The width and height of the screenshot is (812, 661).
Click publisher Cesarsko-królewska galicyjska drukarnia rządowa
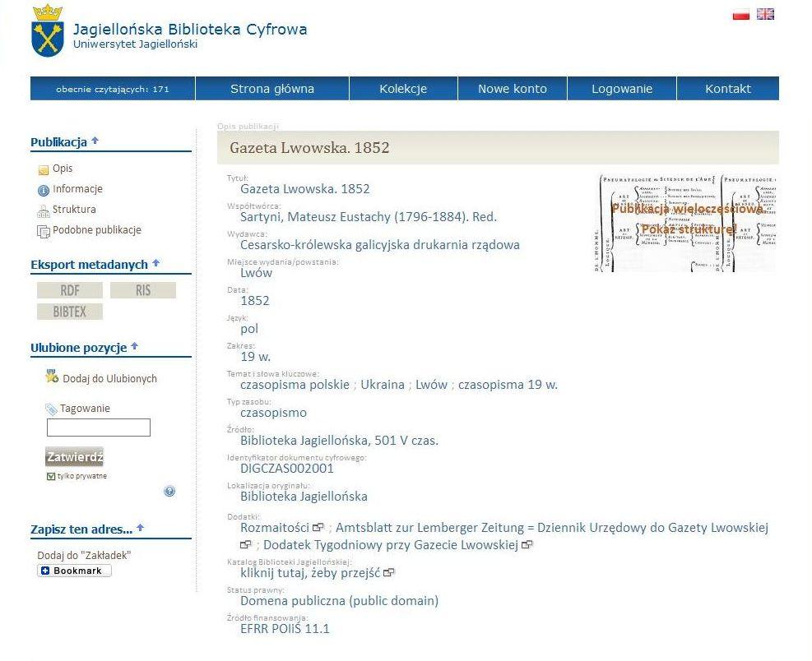click(x=380, y=245)
